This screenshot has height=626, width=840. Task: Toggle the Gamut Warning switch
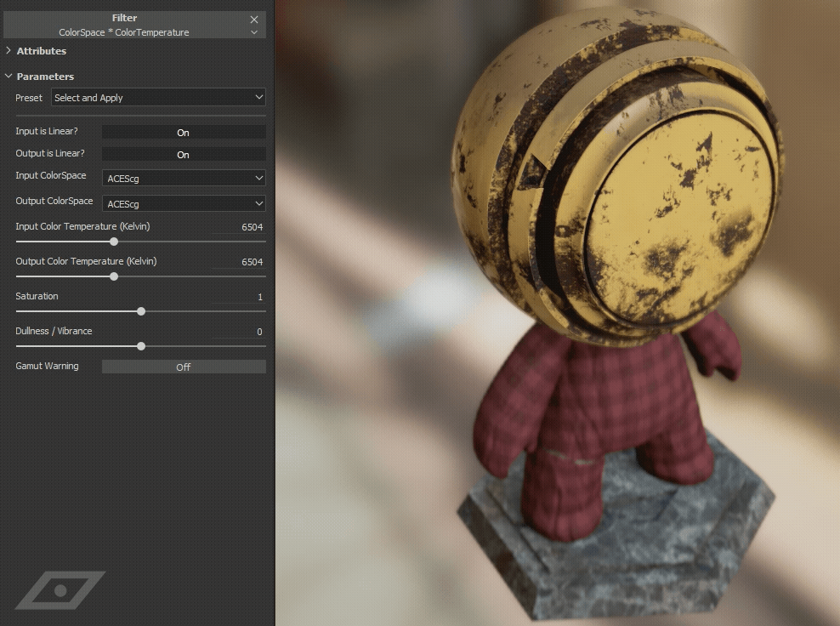[x=184, y=367]
